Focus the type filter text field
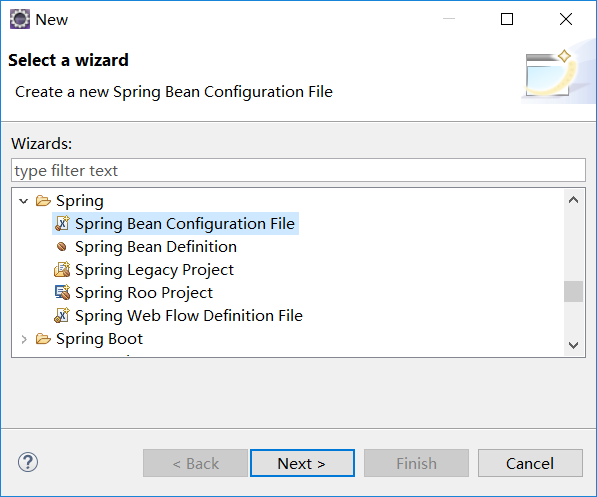597x497 pixels. (x=298, y=170)
